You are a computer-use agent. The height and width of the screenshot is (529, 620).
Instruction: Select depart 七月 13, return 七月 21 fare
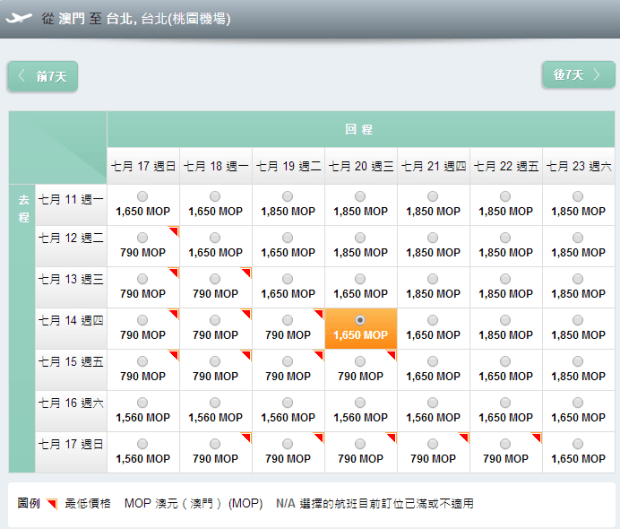click(433, 279)
